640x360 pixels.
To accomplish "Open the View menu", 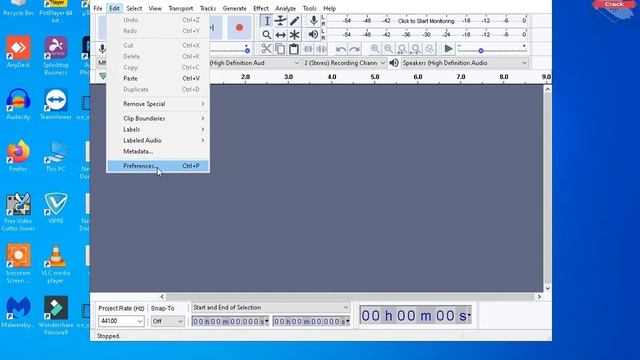I will (155, 8).
